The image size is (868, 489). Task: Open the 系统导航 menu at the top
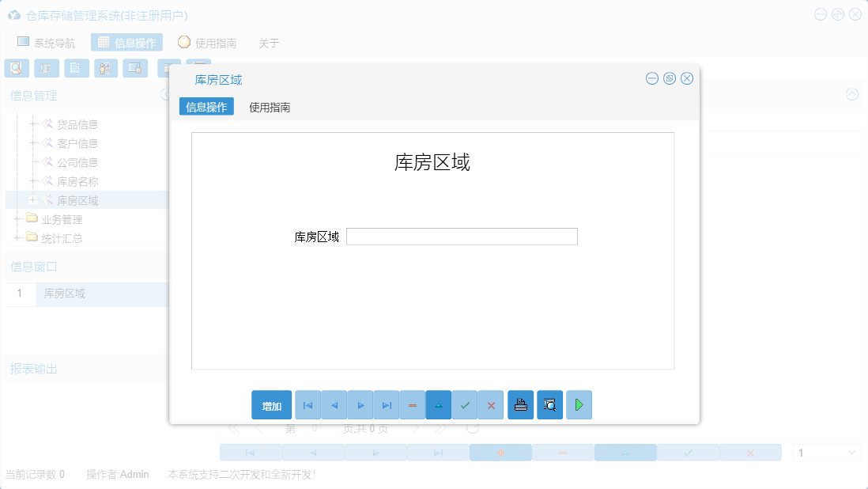50,42
